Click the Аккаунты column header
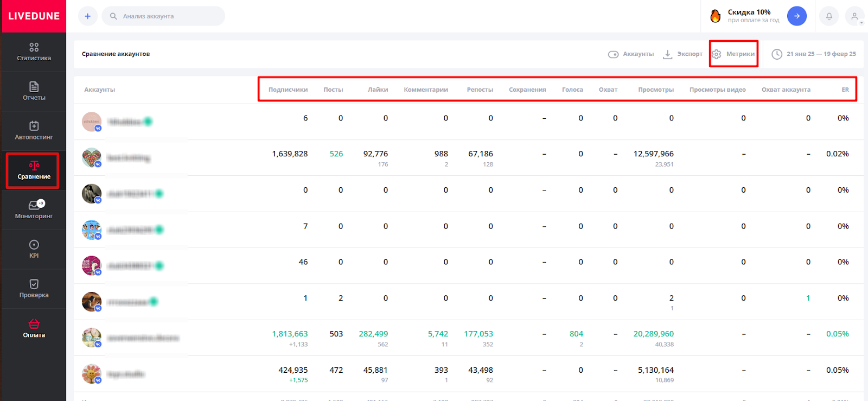The width and height of the screenshot is (868, 401). tap(100, 90)
